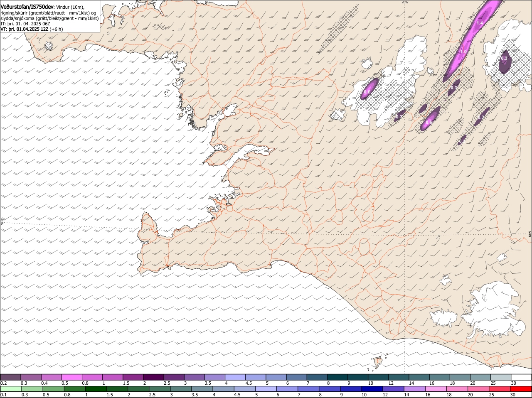
Task: Click the red swatch after bottom legend 30
Action: pyautogui.click(x=522, y=389)
